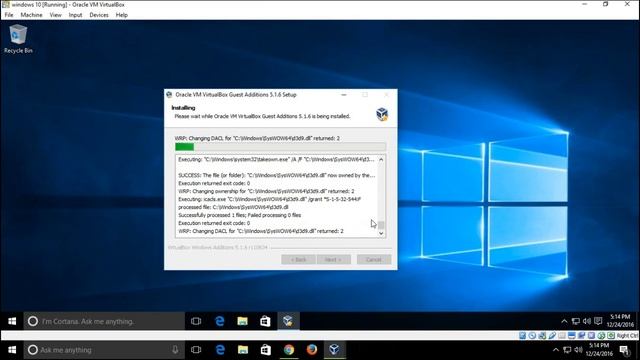Click log line 'Executing: icacls.exe'
640x360 pixels.
click(270, 199)
